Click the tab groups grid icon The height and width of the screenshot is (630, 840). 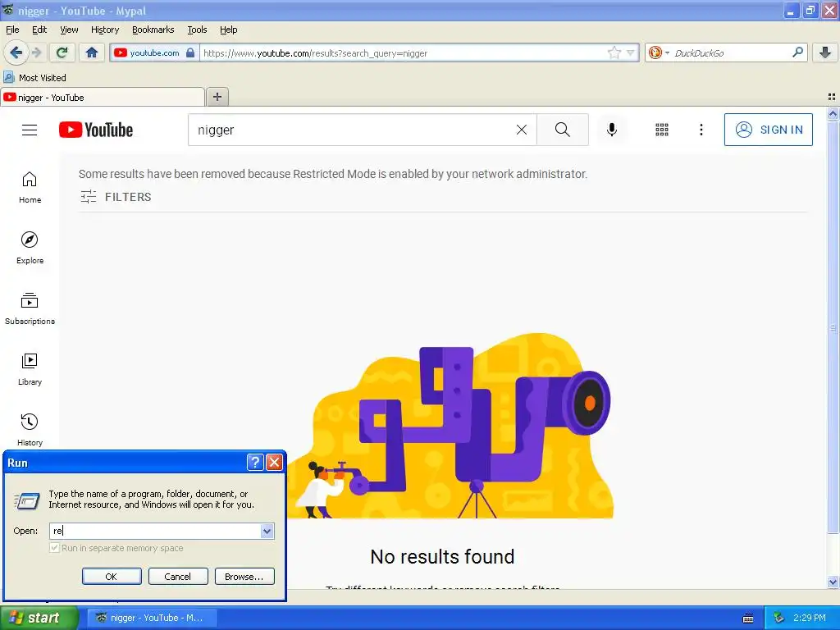point(832,97)
